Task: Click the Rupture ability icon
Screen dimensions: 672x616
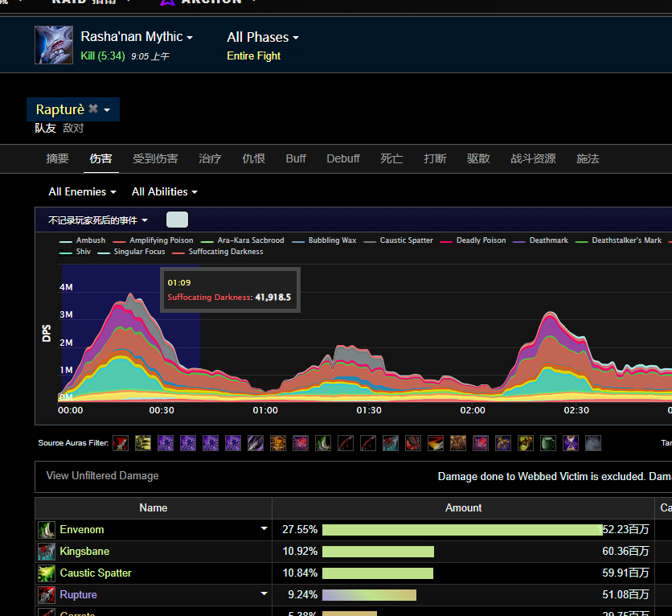Action: pos(47,595)
